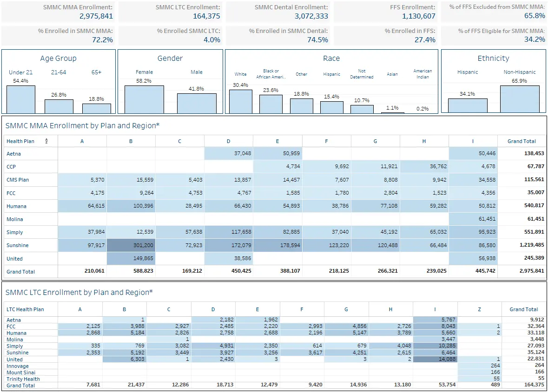This screenshot has width=548, height=392.
Task: Click LTC Simply region I cell 10,285
Action: pos(435,346)
